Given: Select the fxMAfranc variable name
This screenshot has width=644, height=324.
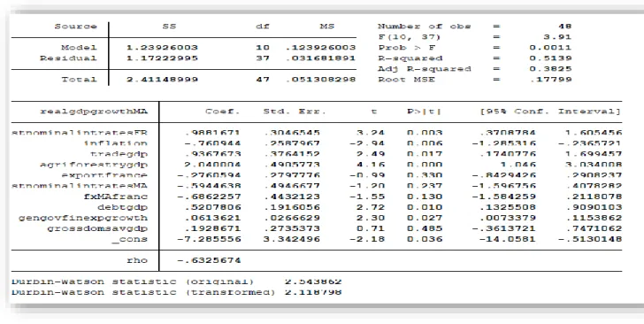Looking at the screenshot, I should tap(115, 197).
